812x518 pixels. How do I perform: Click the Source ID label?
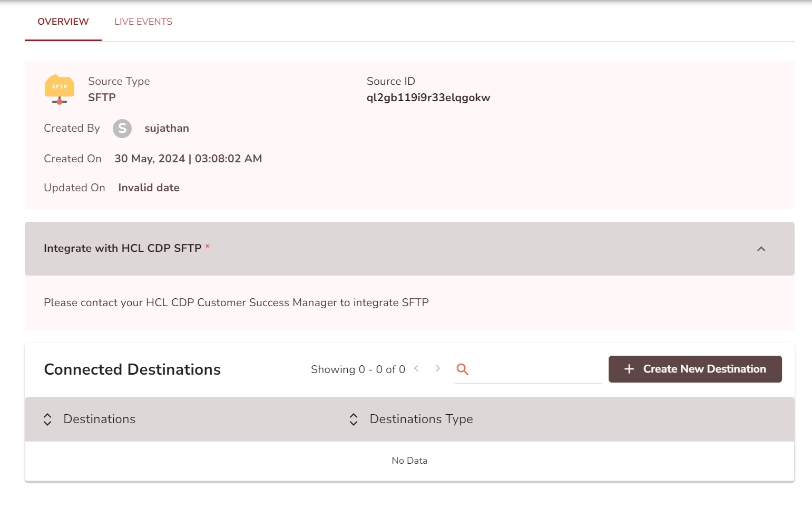(391, 81)
